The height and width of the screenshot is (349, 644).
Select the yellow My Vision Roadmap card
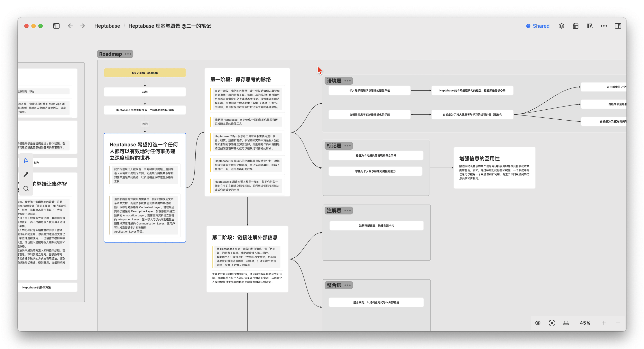pyautogui.click(x=145, y=73)
